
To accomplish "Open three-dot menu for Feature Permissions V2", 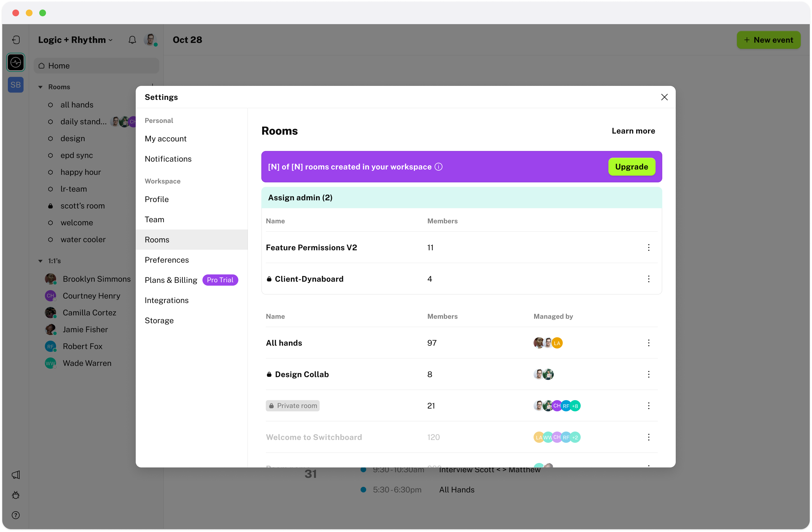I will click(x=649, y=247).
